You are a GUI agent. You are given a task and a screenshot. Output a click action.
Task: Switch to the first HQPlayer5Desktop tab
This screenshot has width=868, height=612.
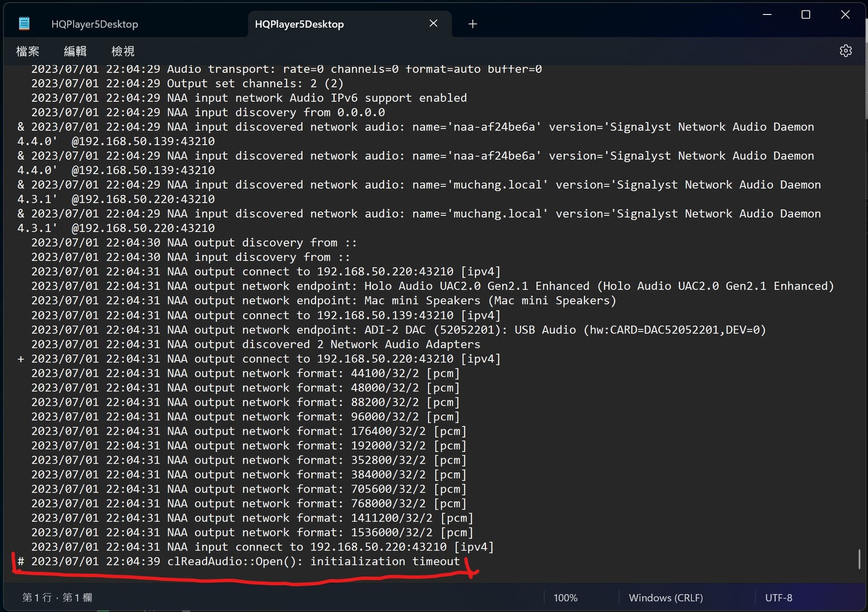click(x=94, y=24)
